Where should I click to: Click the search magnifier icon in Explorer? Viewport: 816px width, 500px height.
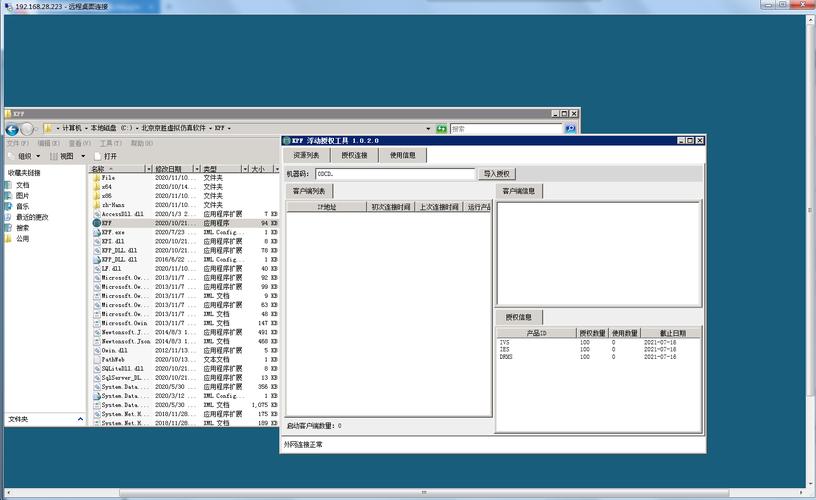pos(570,129)
